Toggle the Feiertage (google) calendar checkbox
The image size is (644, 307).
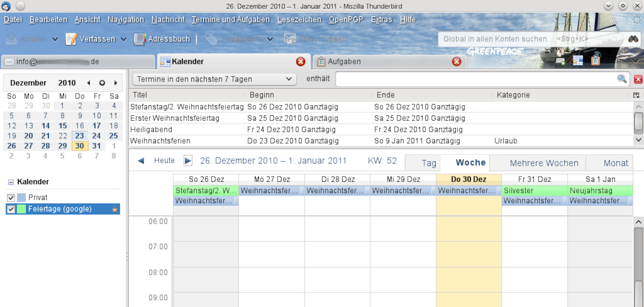pyautogui.click(x=11, y=209)
